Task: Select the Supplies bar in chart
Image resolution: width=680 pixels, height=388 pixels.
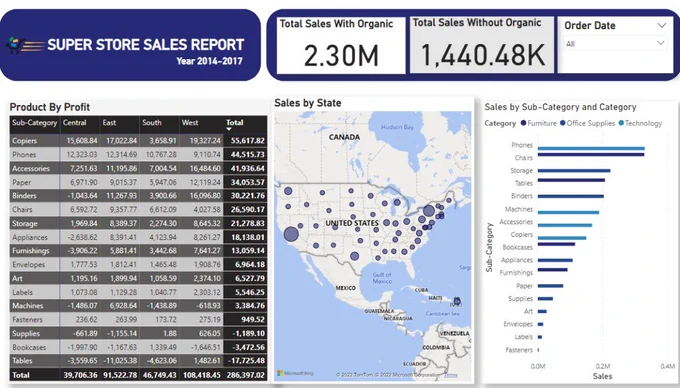Action: (545, 298)
